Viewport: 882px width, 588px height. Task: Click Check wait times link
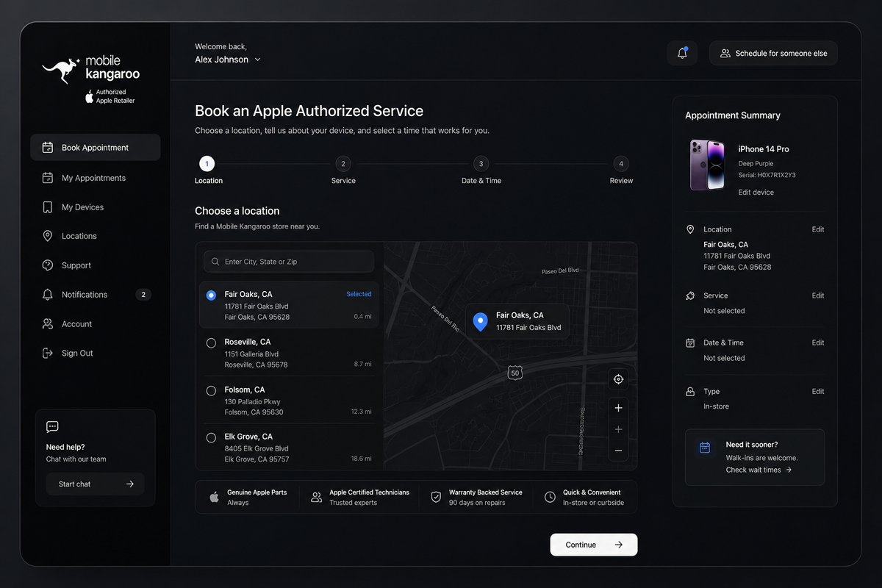coord(759,470)
